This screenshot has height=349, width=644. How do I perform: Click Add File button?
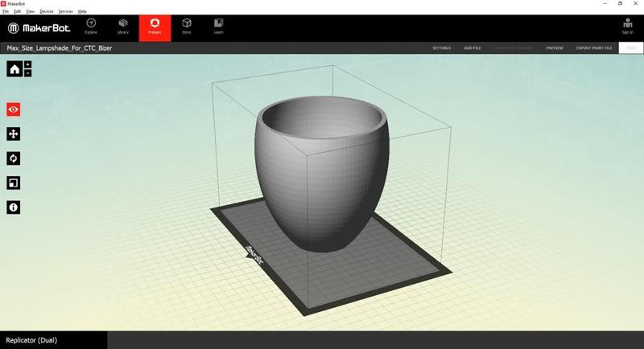click(x=473, y=48)
